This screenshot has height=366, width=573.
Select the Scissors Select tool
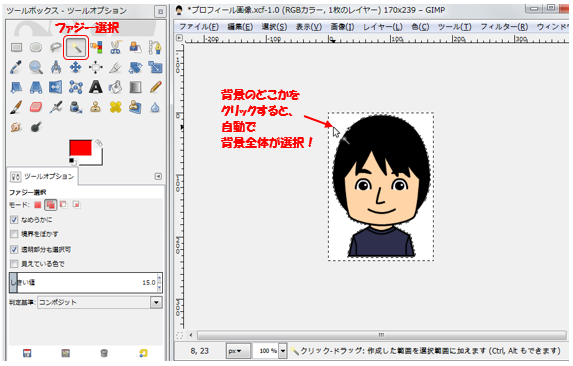pos(115,47)
